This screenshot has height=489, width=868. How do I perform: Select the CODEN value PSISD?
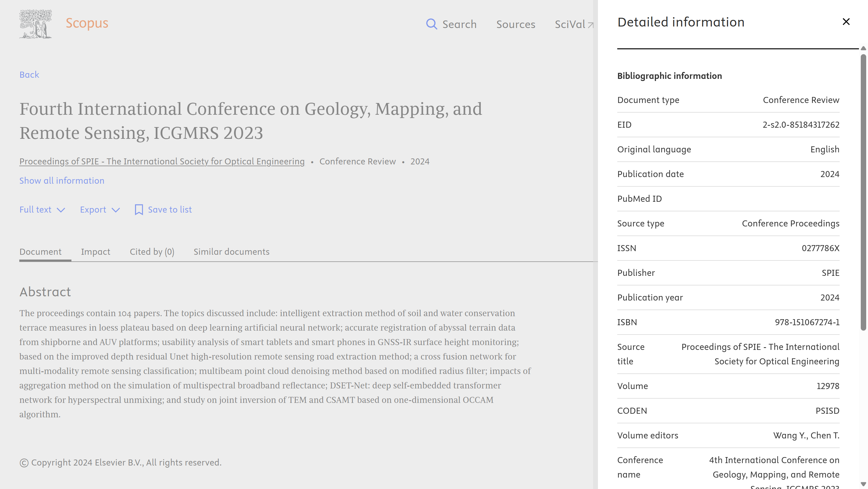827,411
